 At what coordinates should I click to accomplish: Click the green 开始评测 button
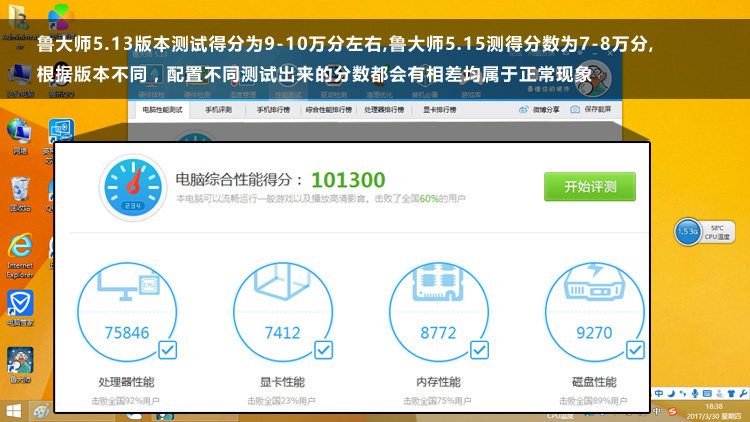point(590,187)
